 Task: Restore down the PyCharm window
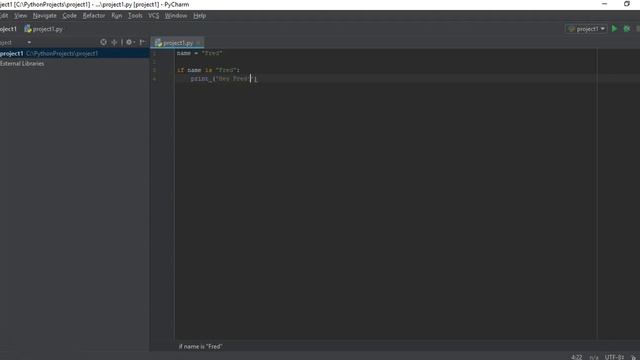pos(627,4)
